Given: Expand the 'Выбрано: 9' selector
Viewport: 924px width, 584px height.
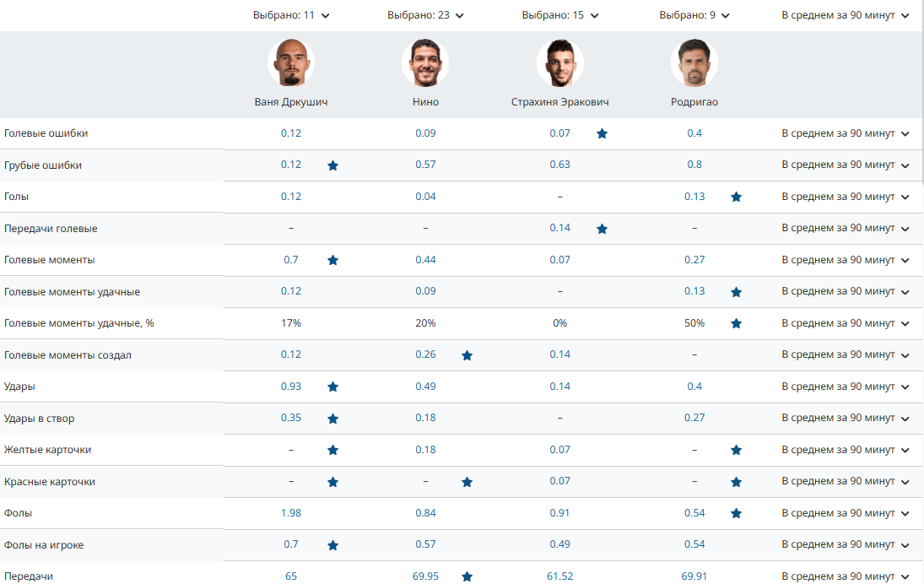Looking at the screenshot, I should tap(694, 15).
